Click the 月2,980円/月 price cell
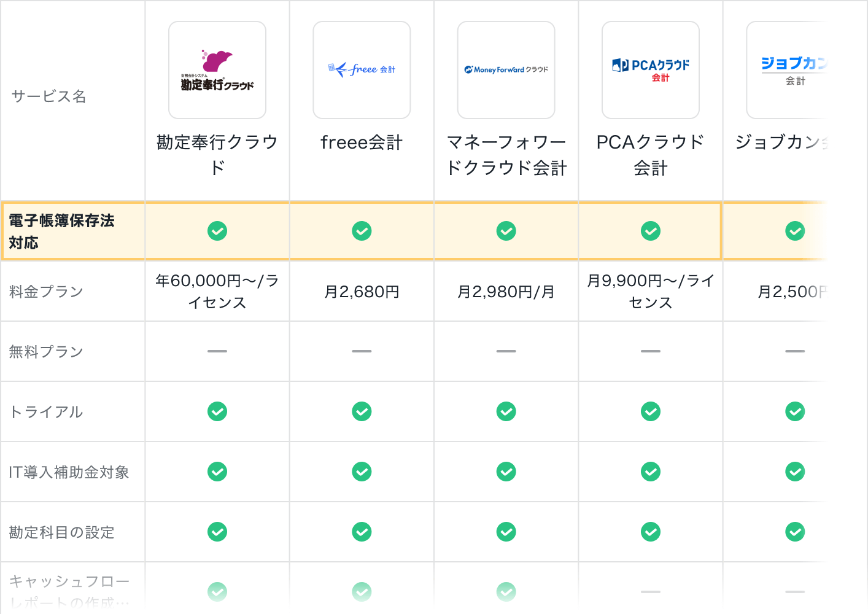 tap(506, 292)
